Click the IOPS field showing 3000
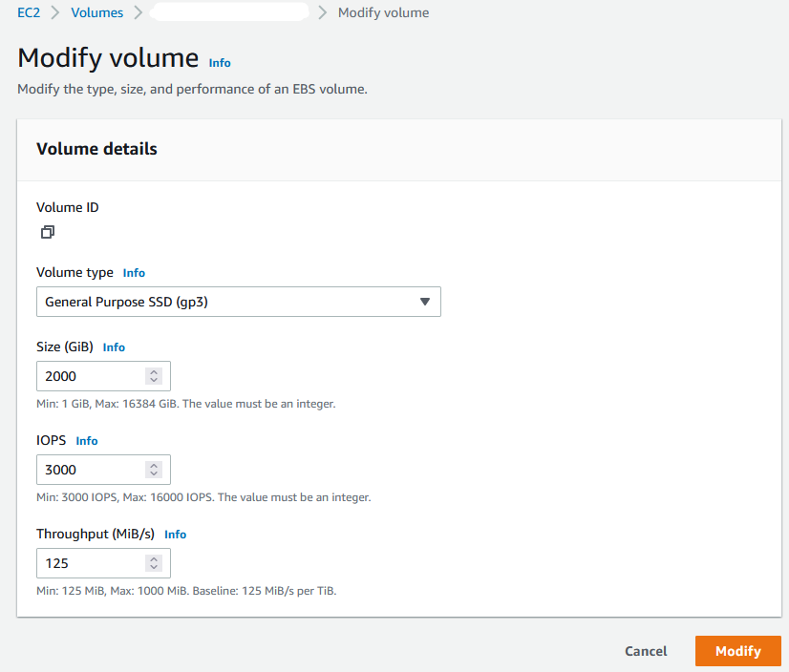 (x=91, y=469)
